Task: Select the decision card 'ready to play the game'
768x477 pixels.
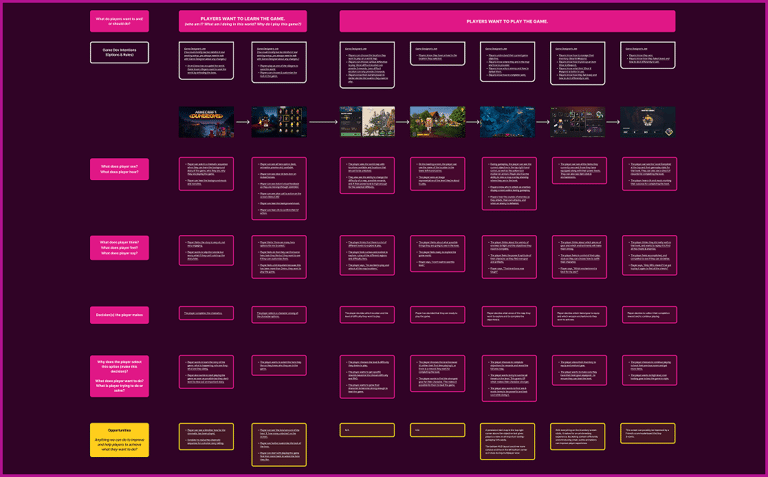Action: tap(437, 315)
